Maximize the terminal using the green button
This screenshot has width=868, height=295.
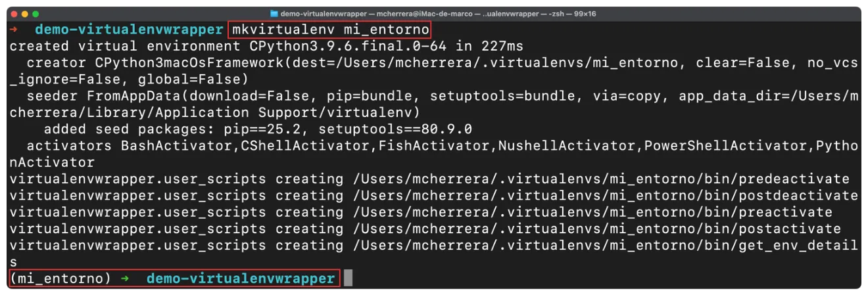(36, 14)
